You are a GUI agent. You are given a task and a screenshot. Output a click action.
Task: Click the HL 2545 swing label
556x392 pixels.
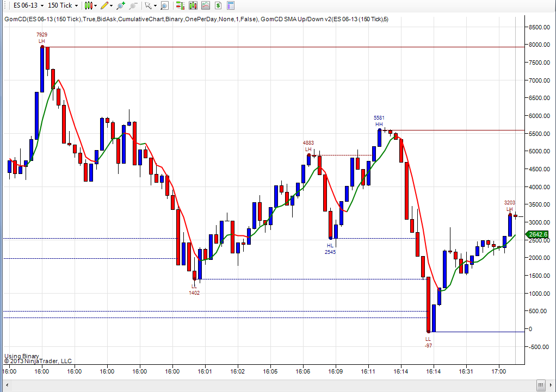(330, 249)
